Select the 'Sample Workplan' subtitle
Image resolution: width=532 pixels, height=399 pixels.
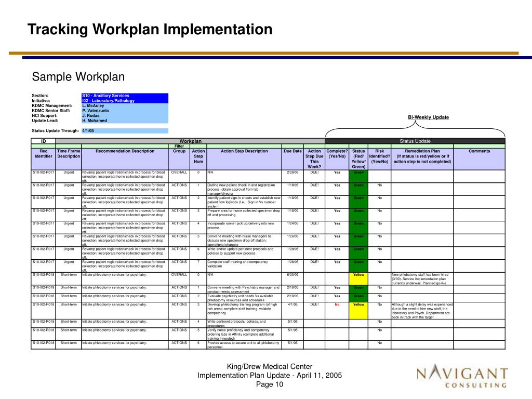click(x=78, y=77)
